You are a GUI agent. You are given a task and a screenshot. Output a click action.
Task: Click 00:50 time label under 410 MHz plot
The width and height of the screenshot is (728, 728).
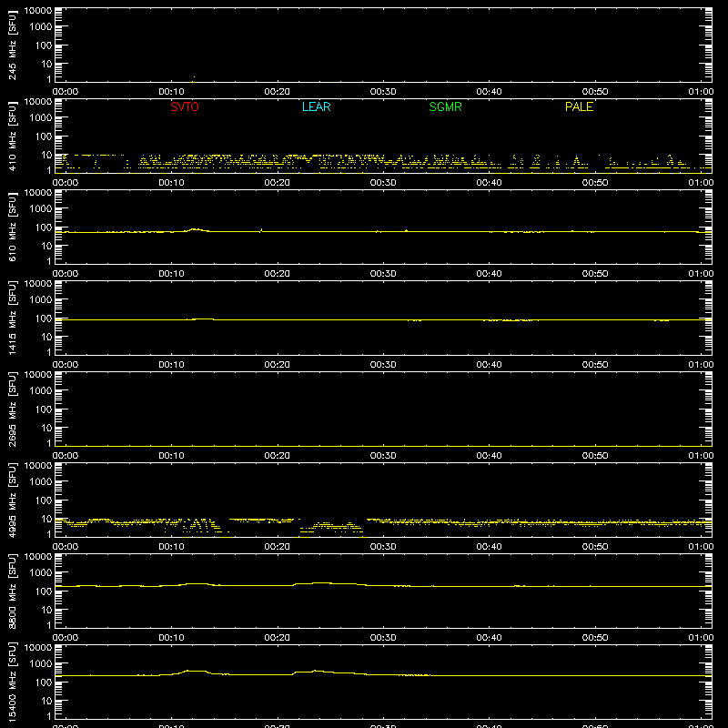click(595, 183)
